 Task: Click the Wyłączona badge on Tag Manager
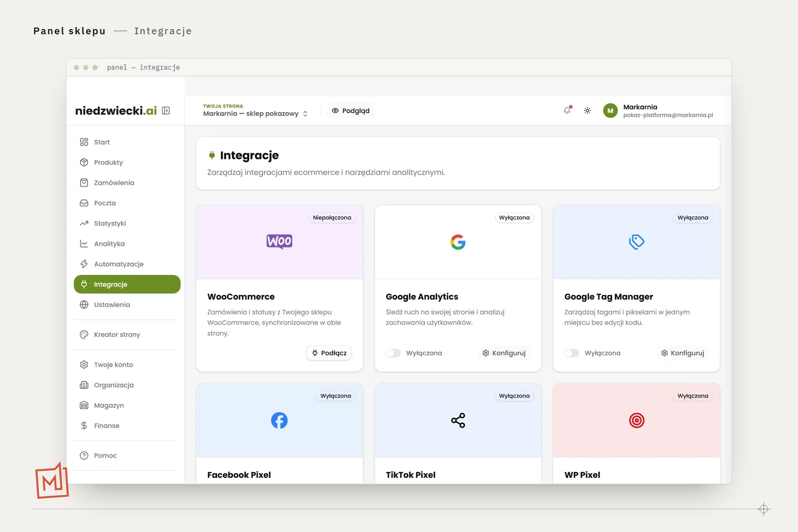click(x=693, y=218)
